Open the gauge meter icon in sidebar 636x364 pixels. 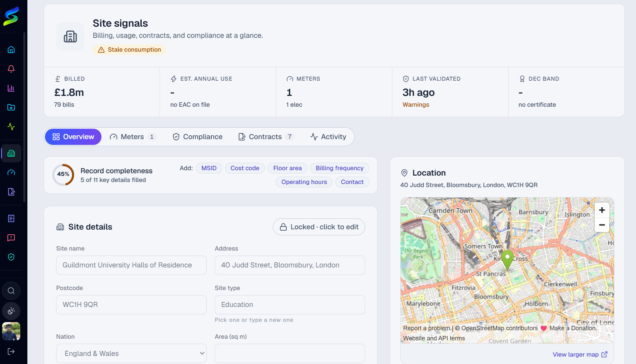point(11,173)
